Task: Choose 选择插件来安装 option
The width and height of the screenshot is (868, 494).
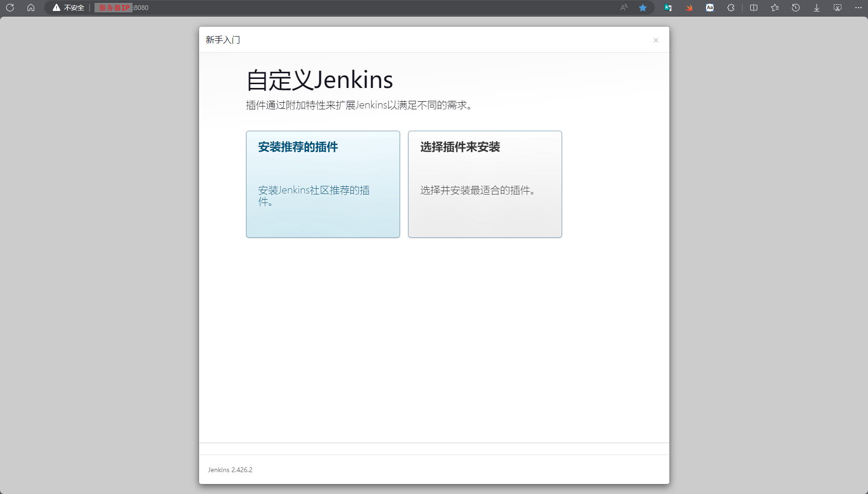Action: pos(485,184)
